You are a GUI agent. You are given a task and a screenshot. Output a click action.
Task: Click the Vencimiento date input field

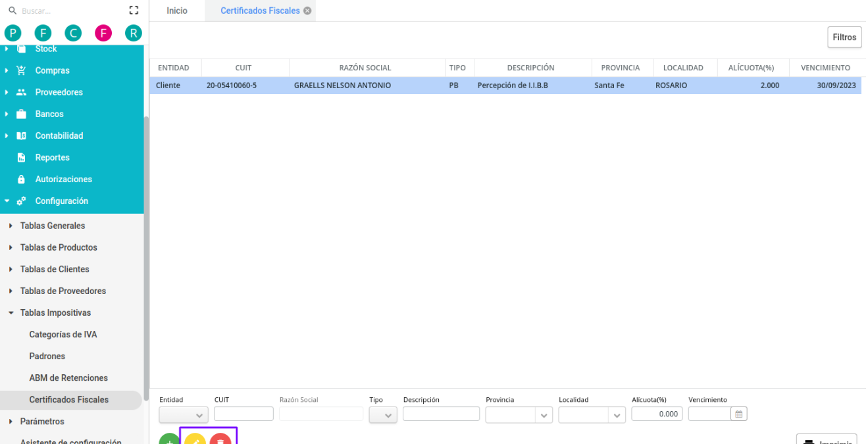tap(709, 414)
